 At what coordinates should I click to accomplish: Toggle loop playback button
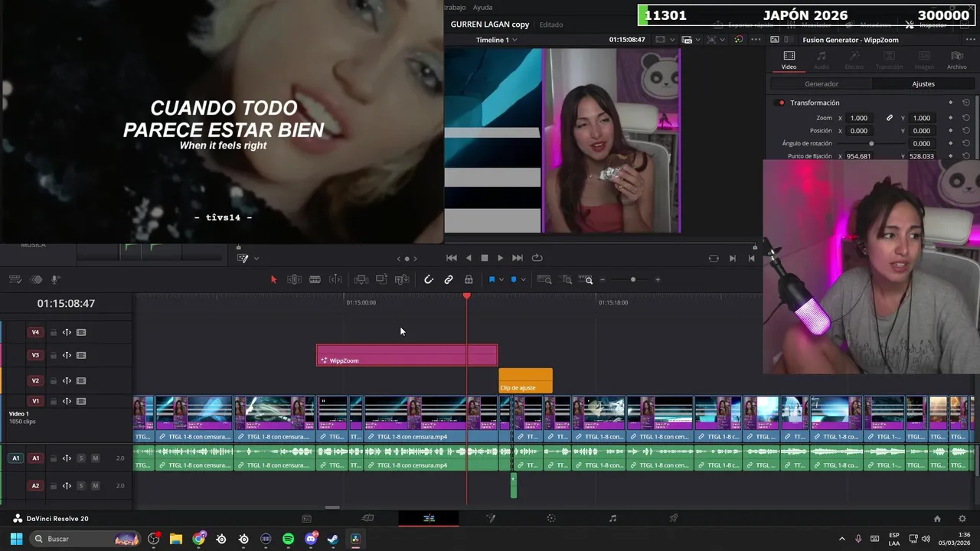tap(537, 258)
